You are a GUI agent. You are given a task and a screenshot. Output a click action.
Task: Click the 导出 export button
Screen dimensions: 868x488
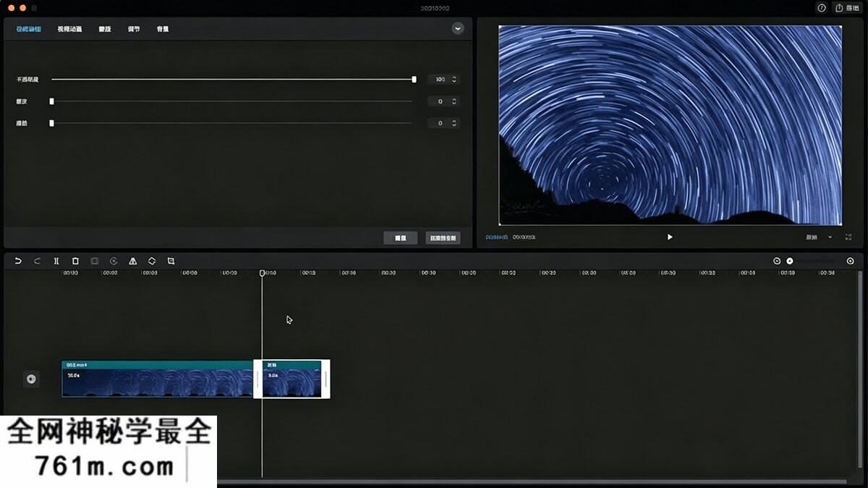(847, 8)
